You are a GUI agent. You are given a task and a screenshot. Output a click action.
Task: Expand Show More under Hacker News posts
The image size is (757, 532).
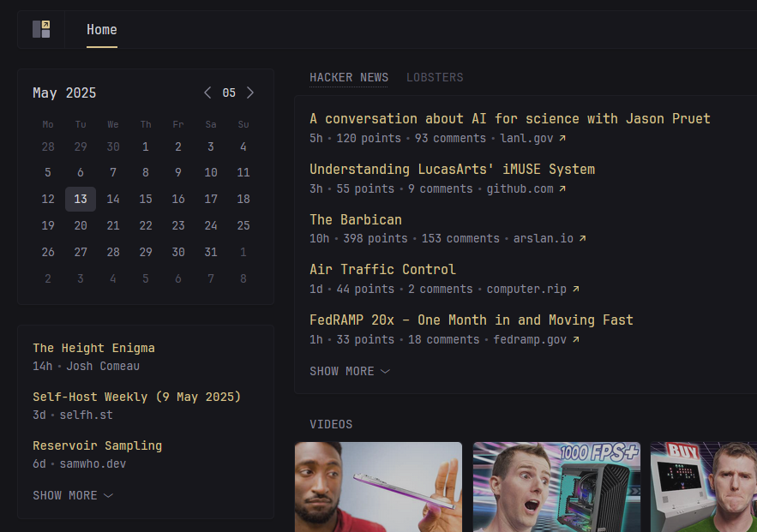coord(350,371)
